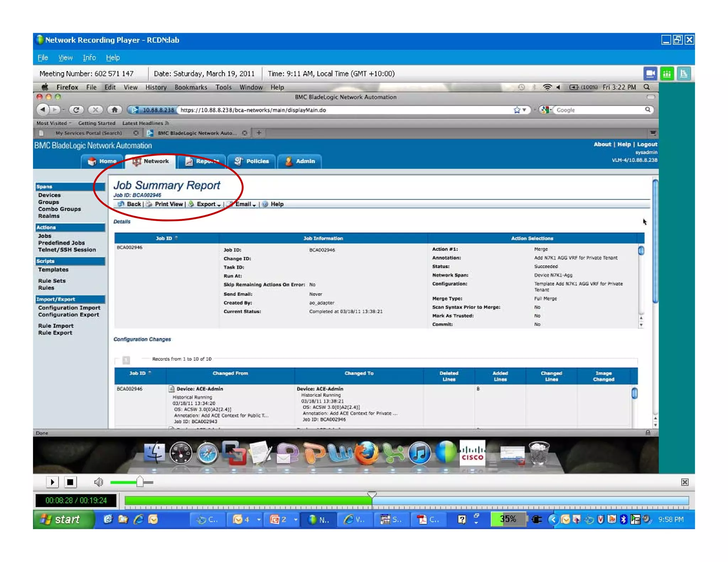Click the Firefox Home button
The image size is (728, 562).
(x=114, y=110)
